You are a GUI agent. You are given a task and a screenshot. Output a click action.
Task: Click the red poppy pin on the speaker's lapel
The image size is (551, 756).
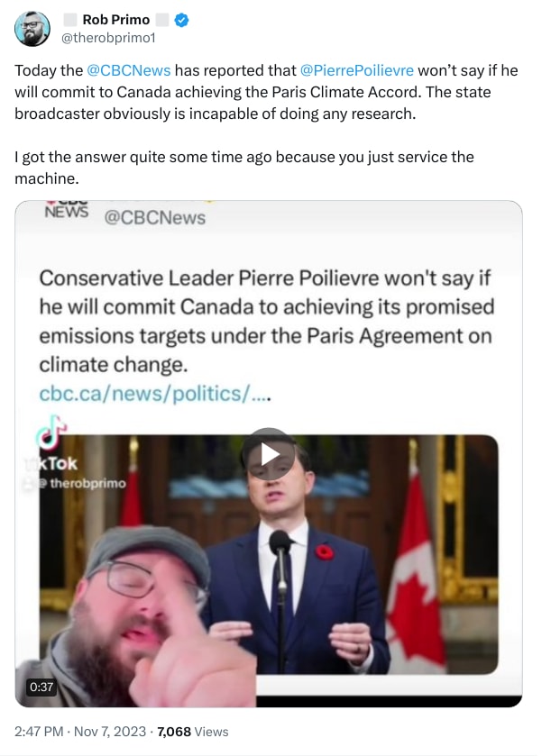tap(325, 551)
